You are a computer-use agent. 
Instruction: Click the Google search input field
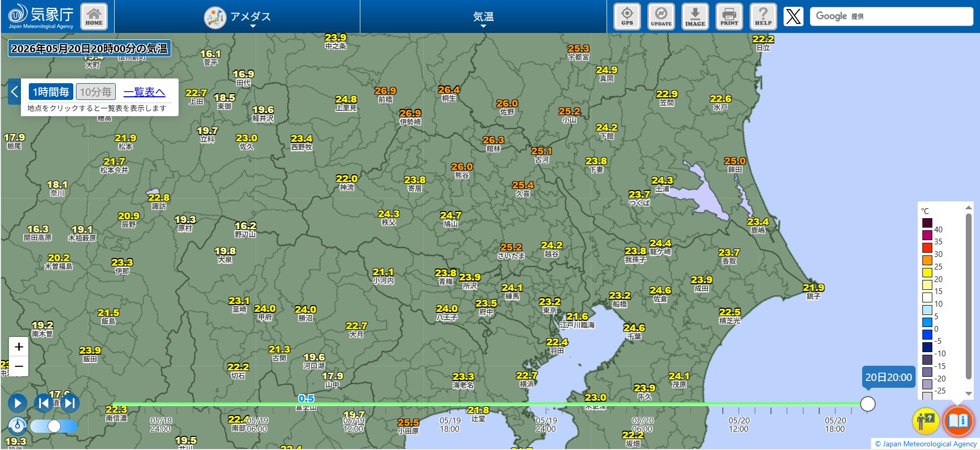tap(891, 16)
